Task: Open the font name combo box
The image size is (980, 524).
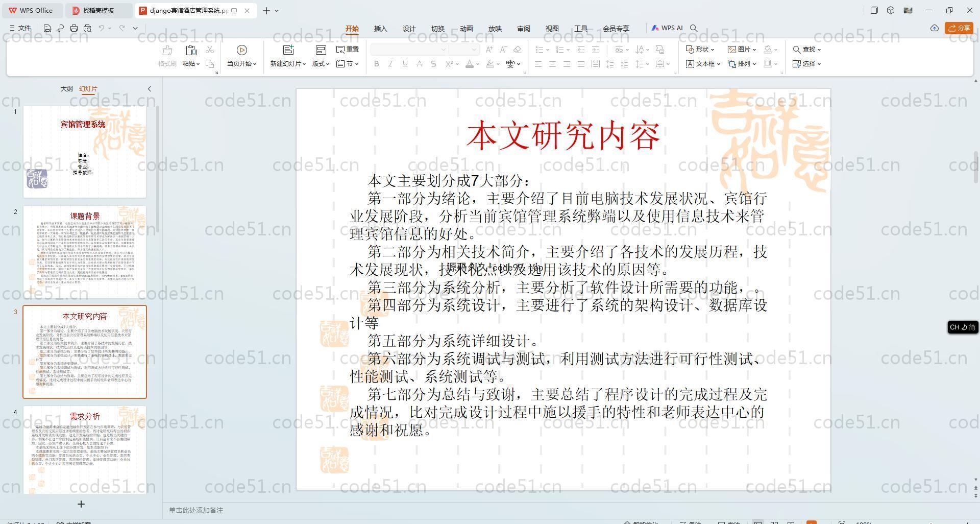Action: click(x=409, y=50)
